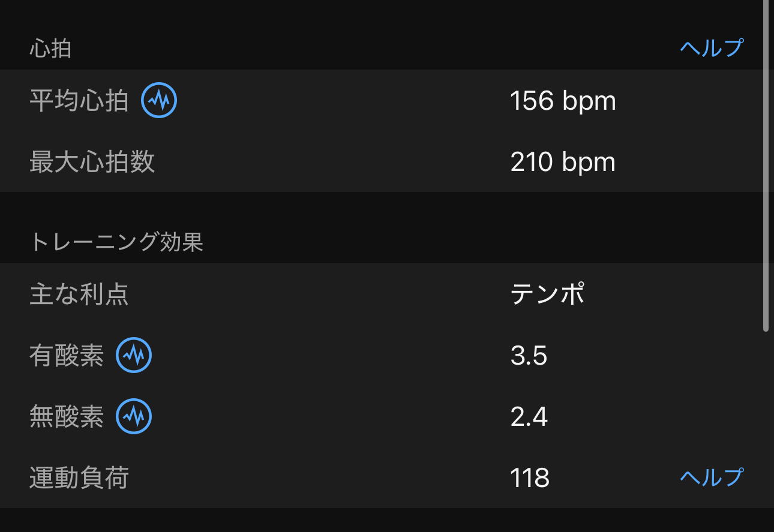Open ヘルプ link next to 運動負荷

pos(712,477)
